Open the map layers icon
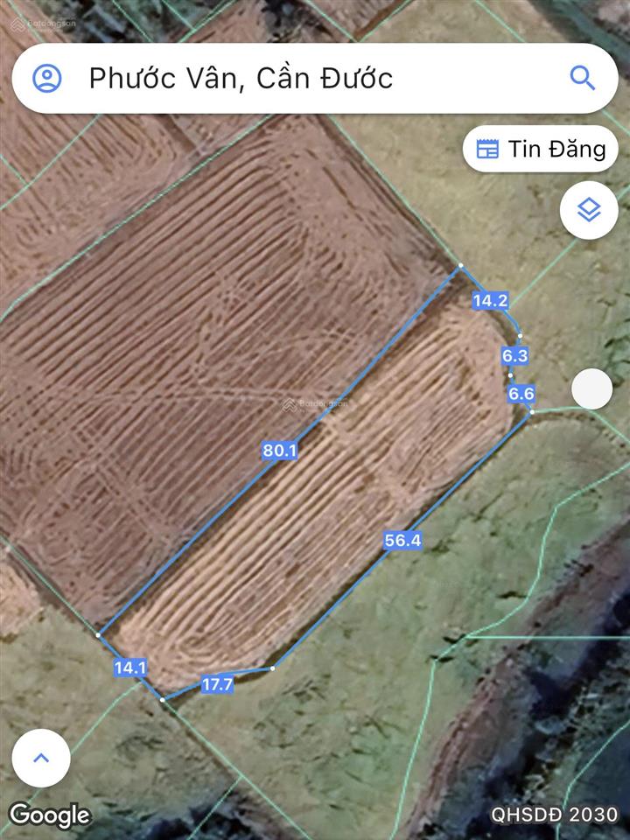This screenshot has width=630, height=840. 589,210
